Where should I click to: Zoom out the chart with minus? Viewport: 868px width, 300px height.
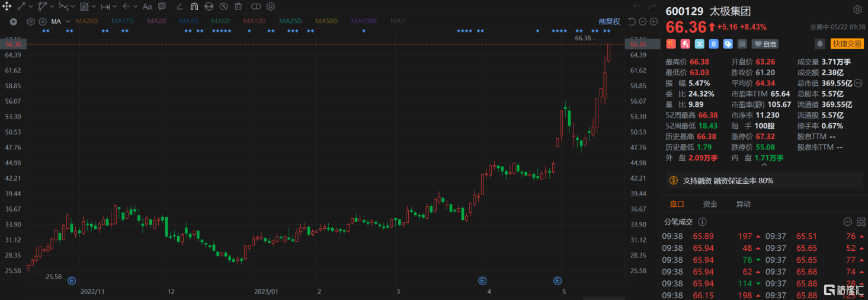pyautogui.click(x=643, y=21)
